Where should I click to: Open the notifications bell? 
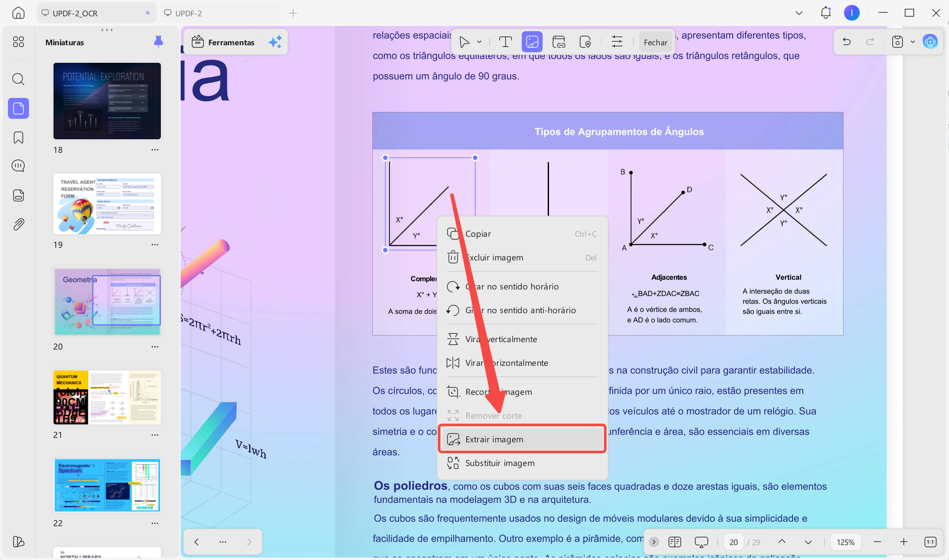click(x=826, y=13)
